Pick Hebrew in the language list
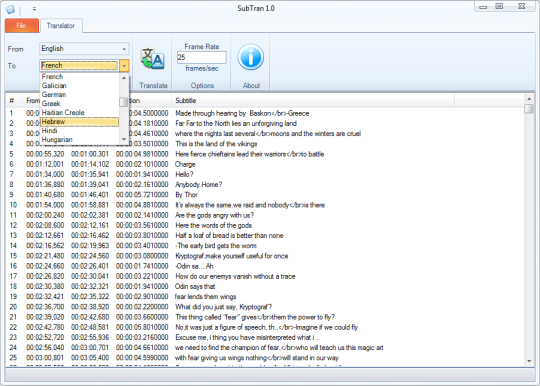The height and width of the screenshot is (386, 540). tap(80, 122)
